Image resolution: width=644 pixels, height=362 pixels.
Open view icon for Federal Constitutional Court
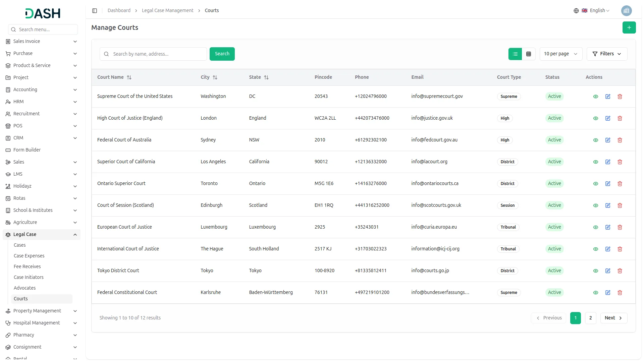click(595, 292)
